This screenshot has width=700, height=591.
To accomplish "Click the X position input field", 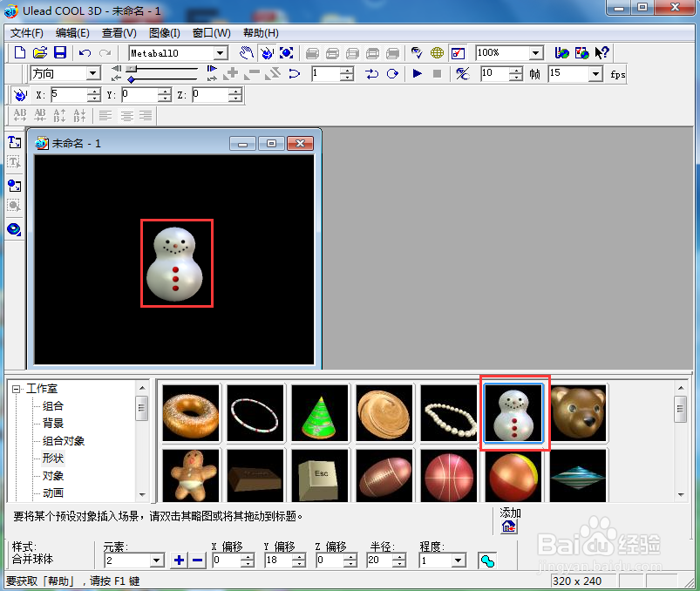I will (x=69, y=95).
